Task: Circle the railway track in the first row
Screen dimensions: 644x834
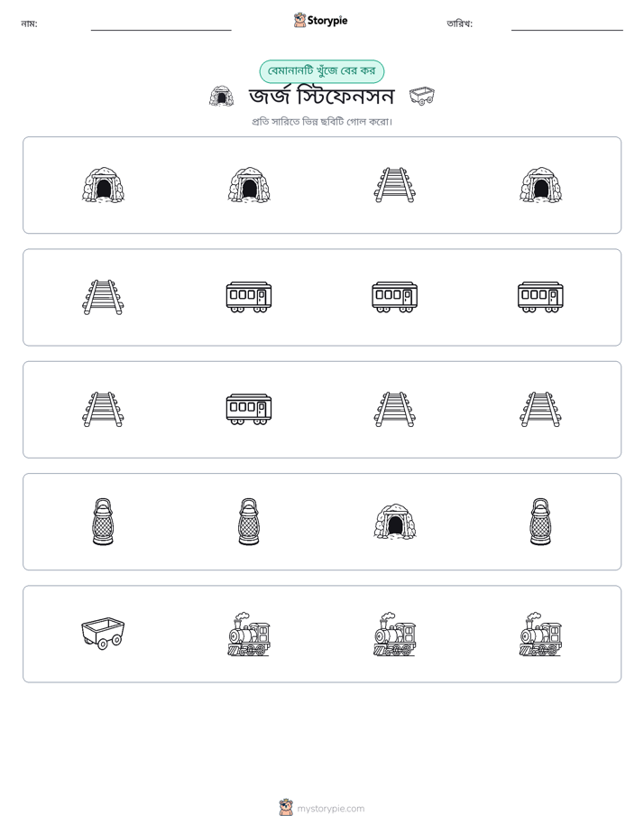Action: tap(395, 185)
